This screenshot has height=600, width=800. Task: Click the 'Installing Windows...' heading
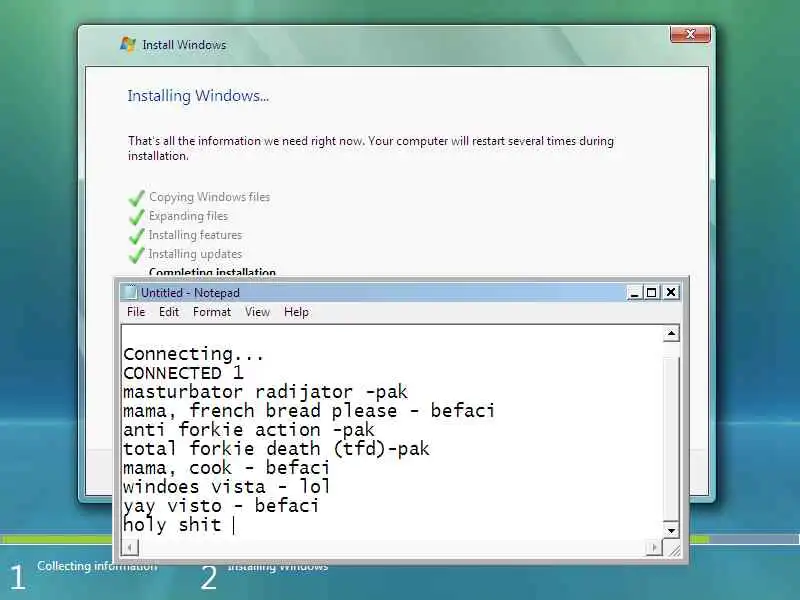point(198,96)
